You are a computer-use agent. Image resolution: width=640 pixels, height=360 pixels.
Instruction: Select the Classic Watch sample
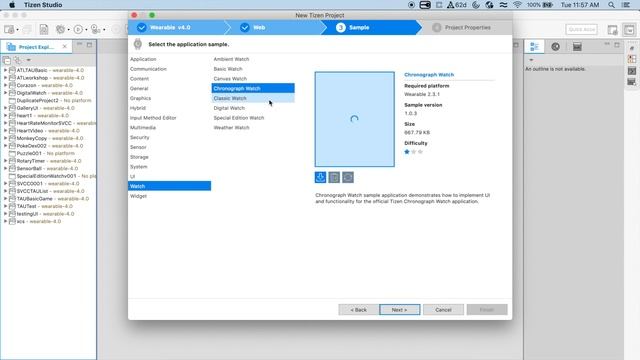click(253, 98)
